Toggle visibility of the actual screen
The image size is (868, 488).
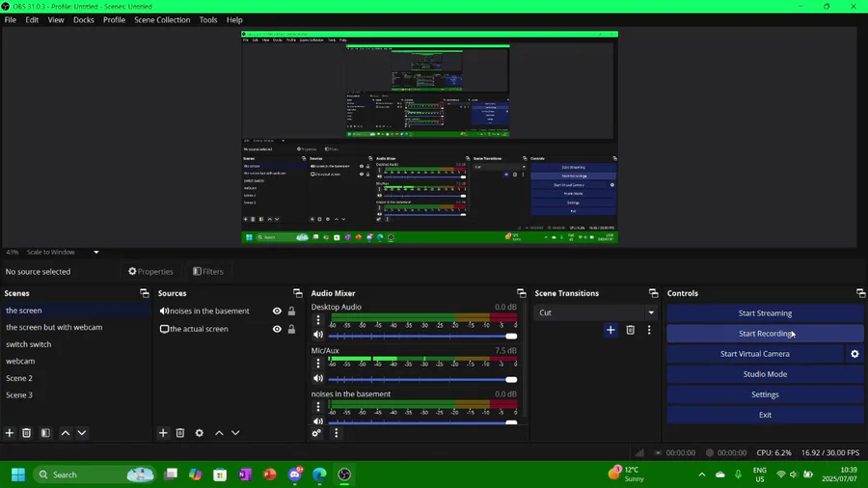[277, 329]
